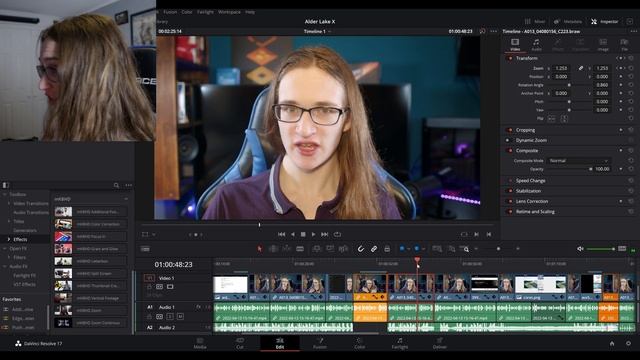The width and height of the screenshot is (640, 360).
Task: Click the Opacity value field
Action: (x=602, y=169)
